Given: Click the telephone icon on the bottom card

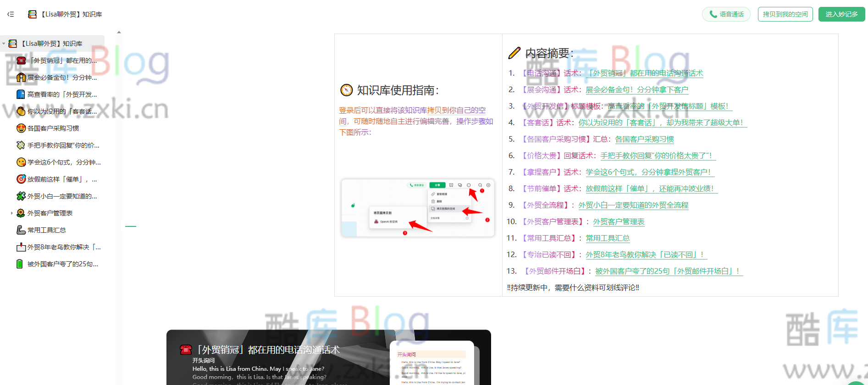Looking at the screenshot, I should 186,350.
